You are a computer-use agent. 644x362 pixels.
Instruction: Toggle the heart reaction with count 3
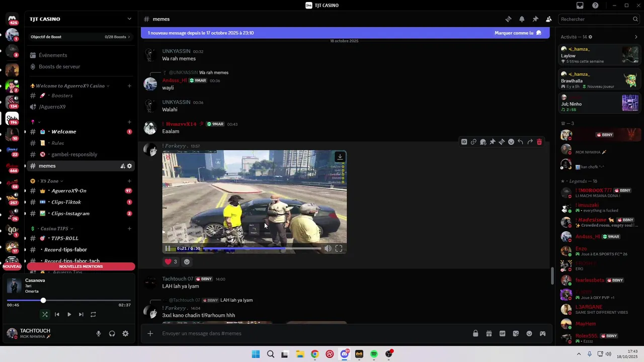171,261
